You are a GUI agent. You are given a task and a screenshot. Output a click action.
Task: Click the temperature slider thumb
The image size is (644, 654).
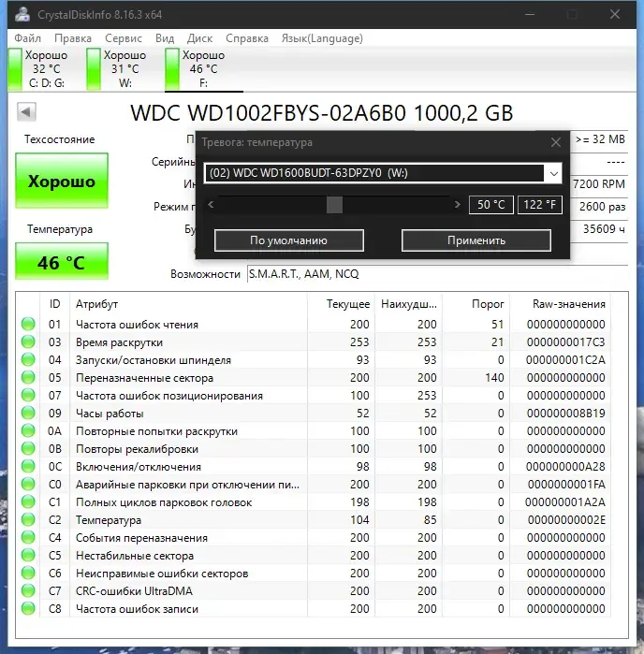tap(334, 205)
